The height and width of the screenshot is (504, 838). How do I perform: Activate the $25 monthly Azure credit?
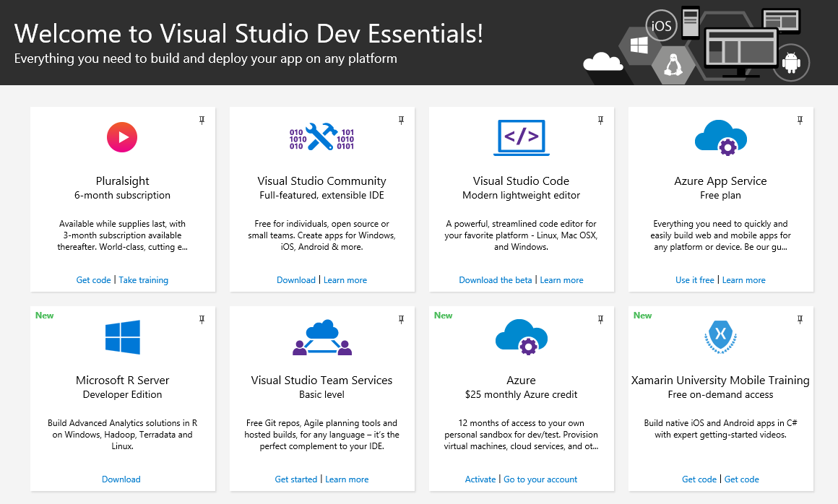tap(480, 479)
